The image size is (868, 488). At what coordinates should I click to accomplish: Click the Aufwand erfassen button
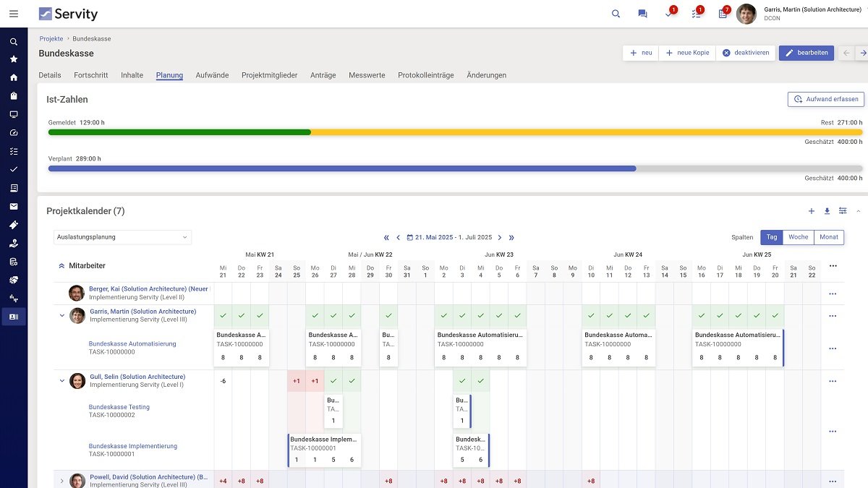pyautogui.click(x=825, y=99)
